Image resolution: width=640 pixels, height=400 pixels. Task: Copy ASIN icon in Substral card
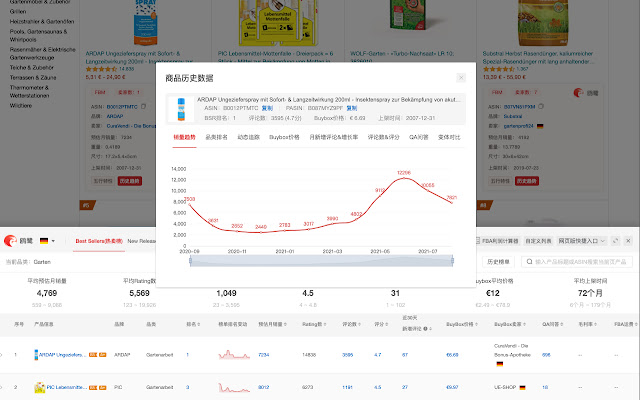click(541, 107)
